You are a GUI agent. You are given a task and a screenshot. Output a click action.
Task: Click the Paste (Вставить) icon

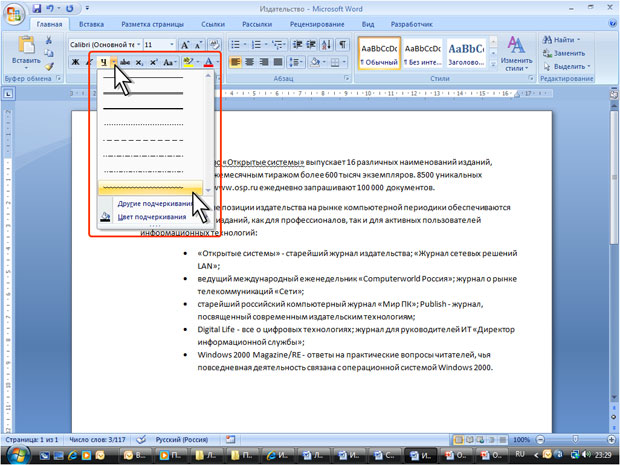pyautogui.click(x=26, y=44)
